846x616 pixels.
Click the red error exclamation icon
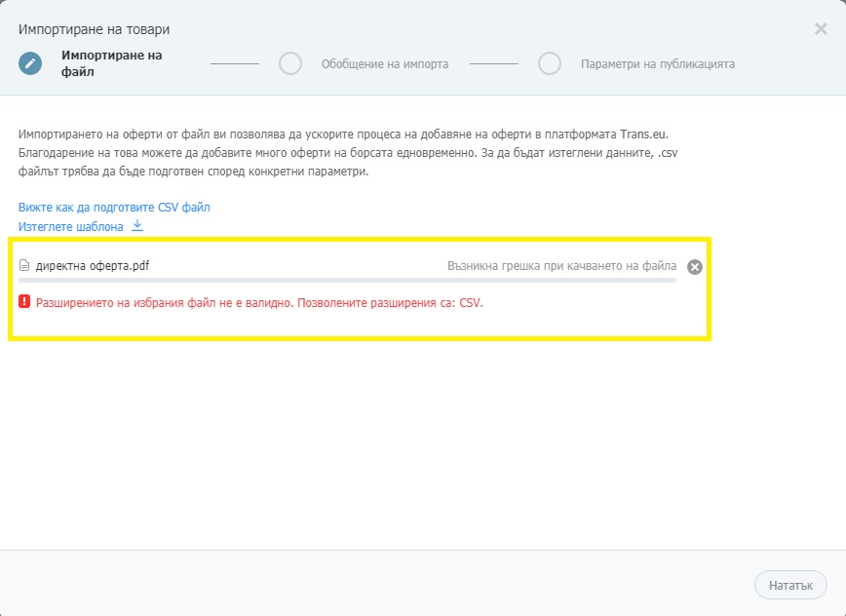pyautogui.click(x=24, y=301)
